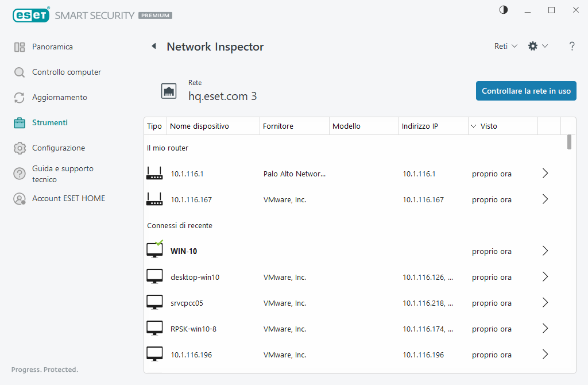Click the WIN-10 computer icon

[x=154, y=249]
